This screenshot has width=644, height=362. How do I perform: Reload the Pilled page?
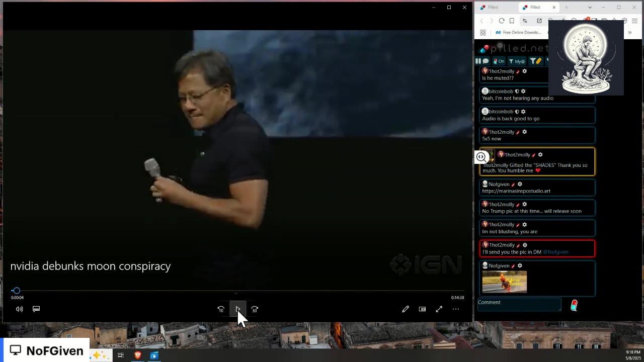point(502,21)
